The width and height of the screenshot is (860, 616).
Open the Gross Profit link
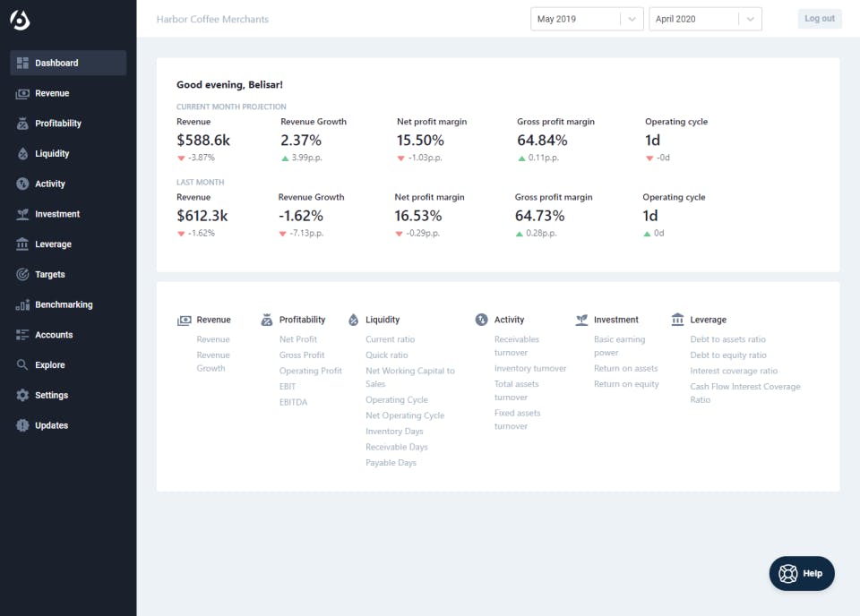coord(302,355)
